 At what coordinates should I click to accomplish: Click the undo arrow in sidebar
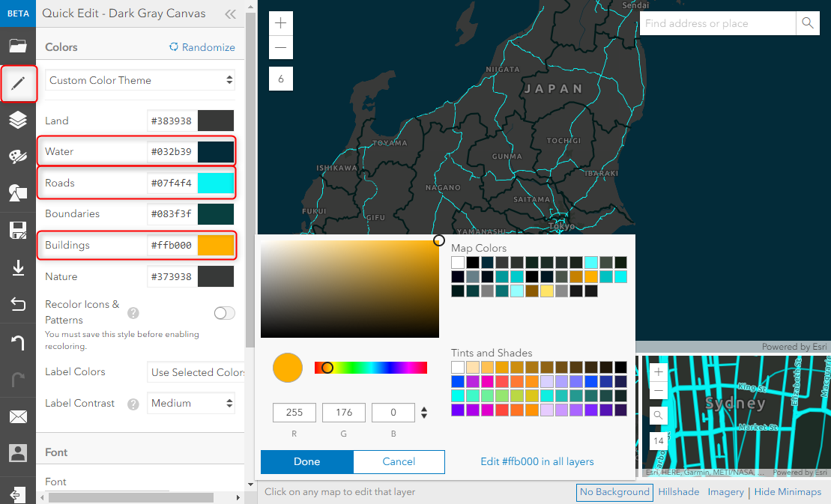point(18,342)
